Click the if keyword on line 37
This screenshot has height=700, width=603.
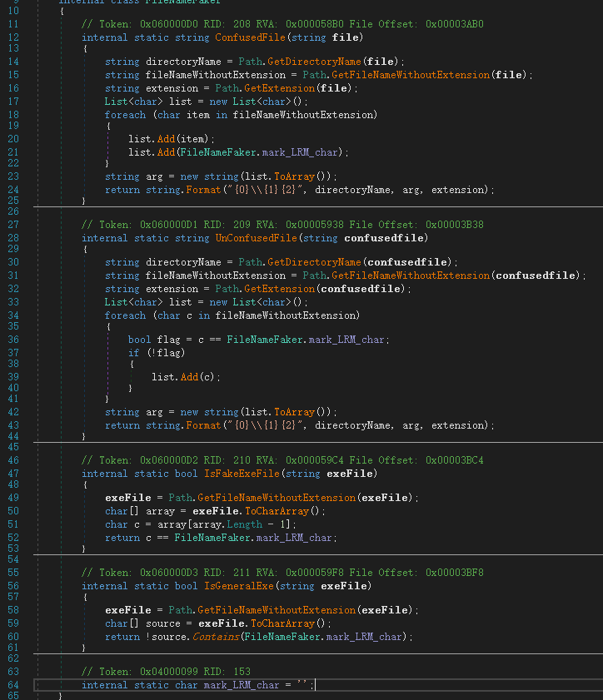133,353
